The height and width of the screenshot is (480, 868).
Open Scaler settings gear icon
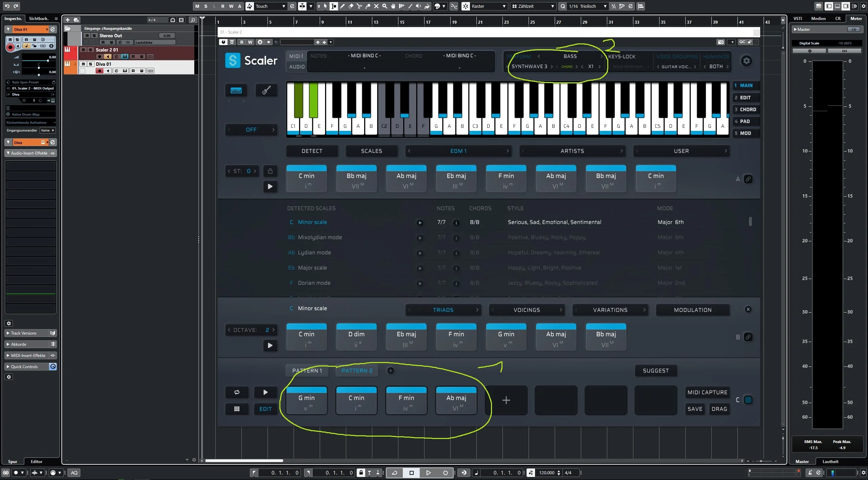pos(746,61)
